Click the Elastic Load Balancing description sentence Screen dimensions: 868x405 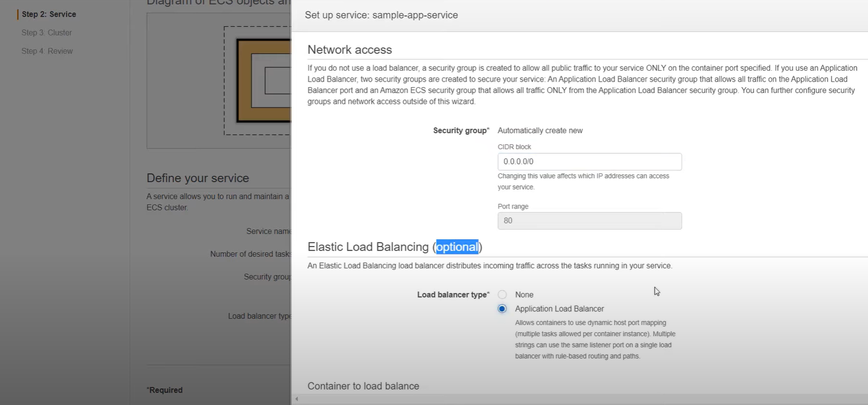pyautogui.click(x=490, y=266)
